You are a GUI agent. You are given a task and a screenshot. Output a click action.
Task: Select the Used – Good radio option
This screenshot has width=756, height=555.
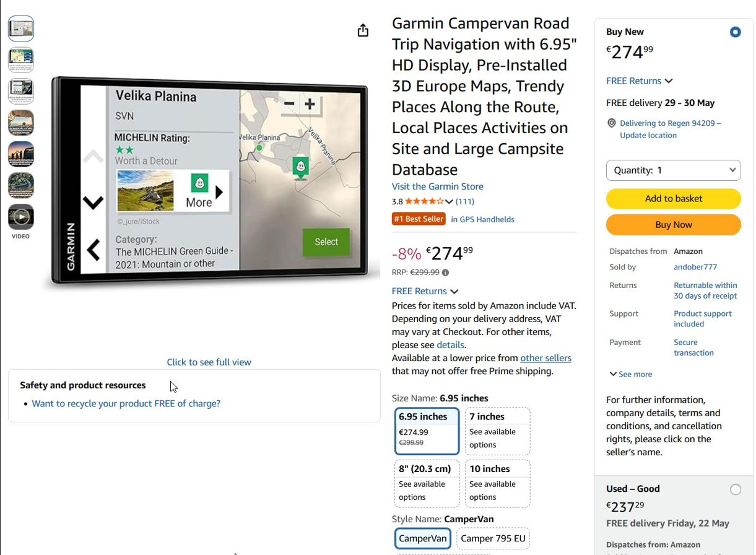[735, 489]
